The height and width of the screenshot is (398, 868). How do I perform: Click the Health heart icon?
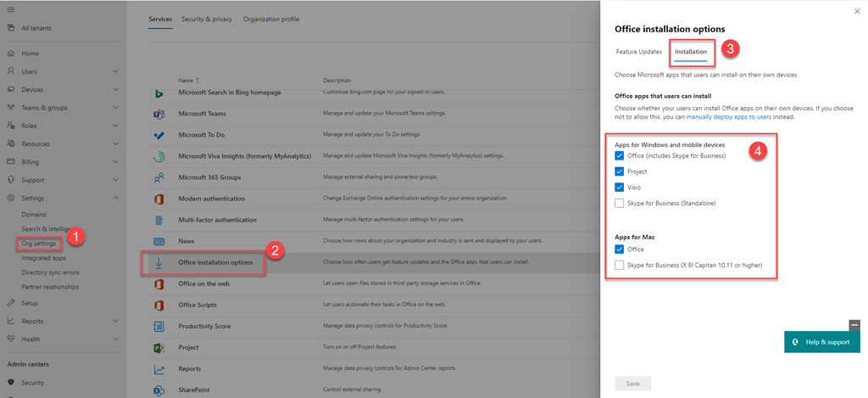coord(10,339)
